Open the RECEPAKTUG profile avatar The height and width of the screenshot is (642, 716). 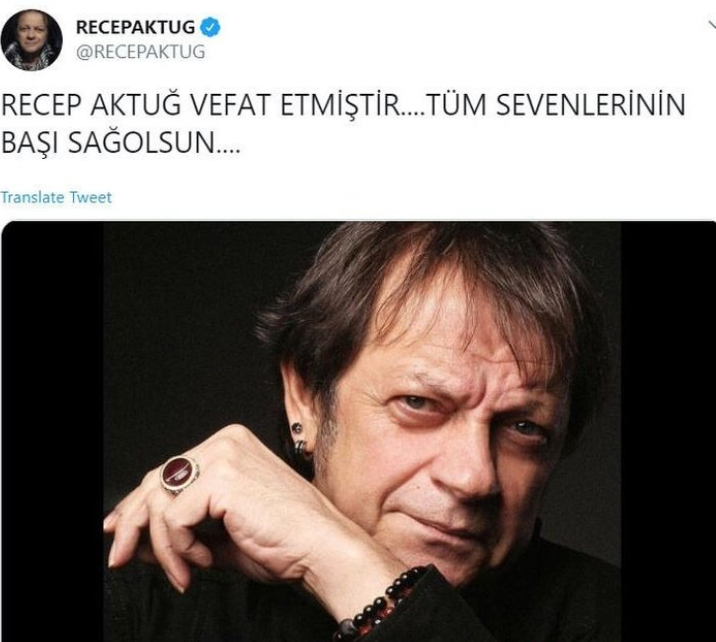click(32, 40)
